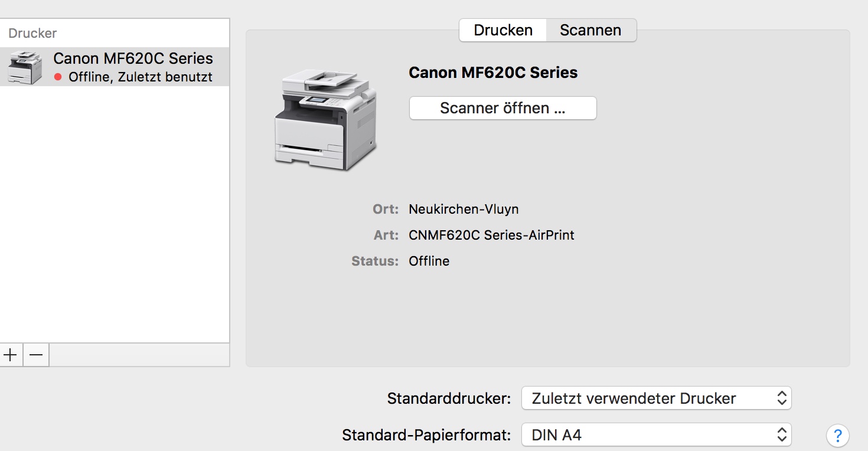Click the small Canon printer icon in sidebar
The image size is (868, 451).
25,67
